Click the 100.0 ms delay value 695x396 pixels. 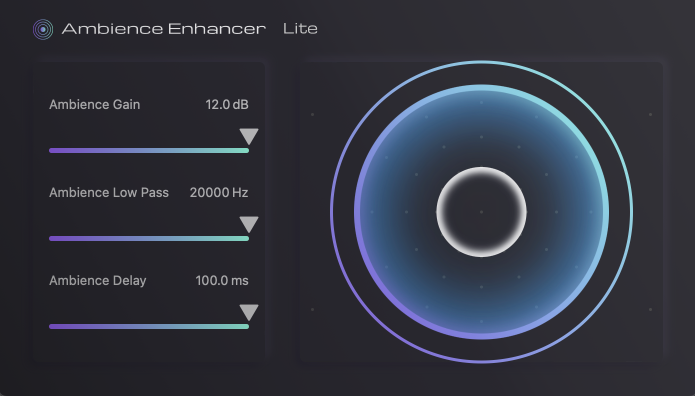click(x=222, y=281)
